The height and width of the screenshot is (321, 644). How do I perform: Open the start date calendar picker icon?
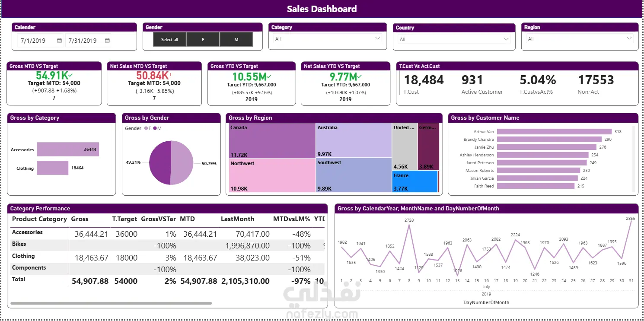(59, 41)
